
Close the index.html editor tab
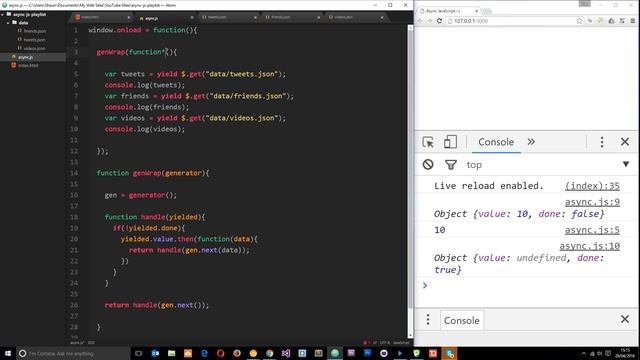pyautogui.click(x=129, y=18)
